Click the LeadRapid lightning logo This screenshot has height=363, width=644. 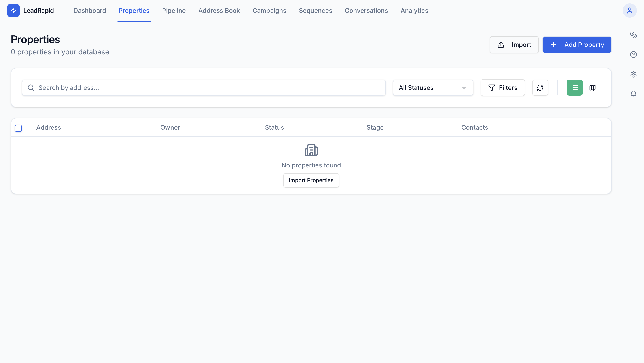coord(13,11)
